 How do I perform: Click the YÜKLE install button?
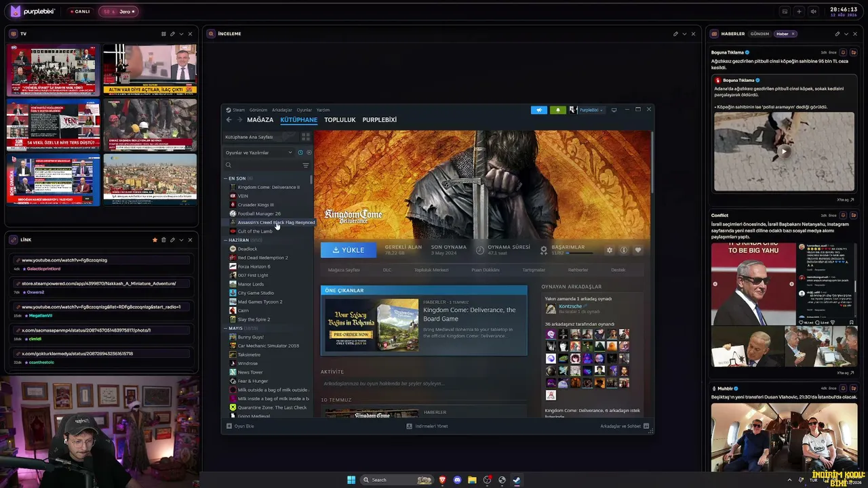(348, 250)
